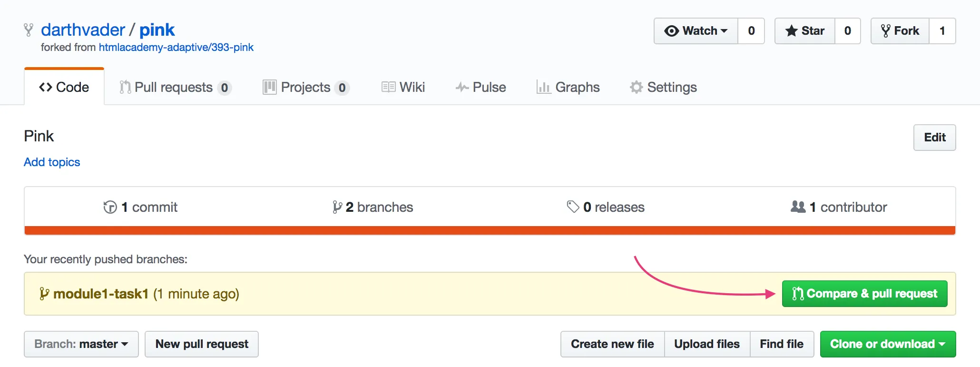Image resolution: width=980 pixels, height=367 pixels.
Task: Open the Pull requests tab
Action: pos(175,87)
